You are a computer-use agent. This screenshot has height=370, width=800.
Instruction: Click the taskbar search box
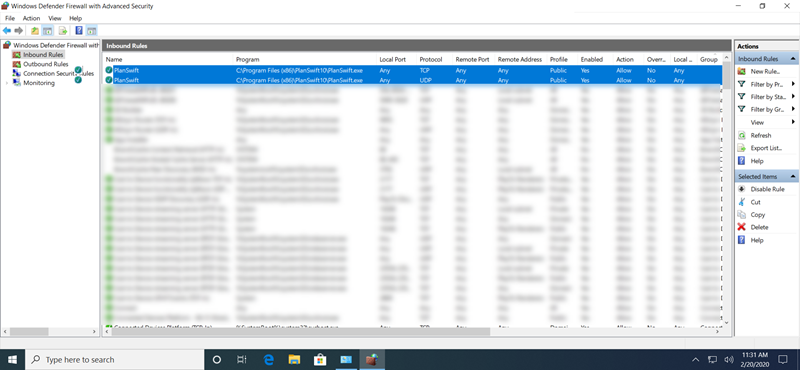114,359
